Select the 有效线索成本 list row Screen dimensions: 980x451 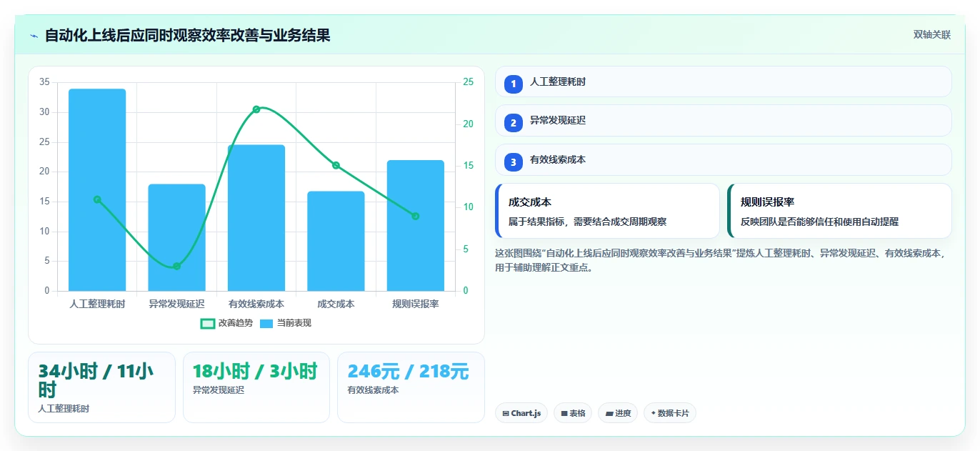pos(723,160)
